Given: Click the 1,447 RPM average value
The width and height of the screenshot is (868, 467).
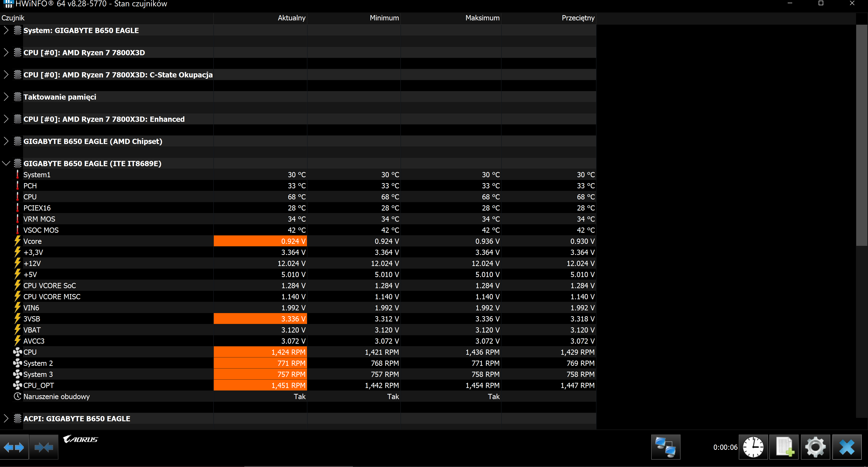Looking at the screenshot, I should point(578,385).
